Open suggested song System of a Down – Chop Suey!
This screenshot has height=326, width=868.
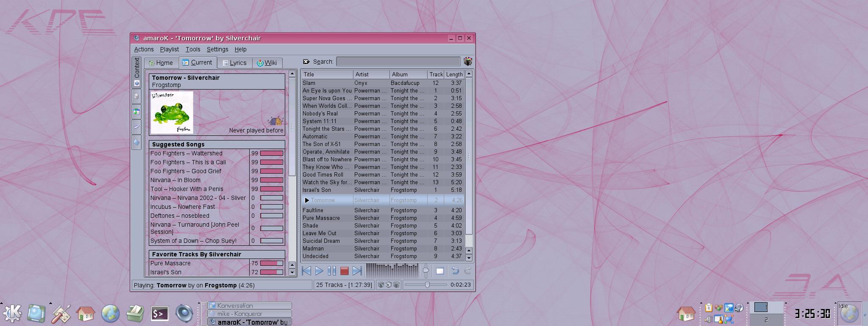(193, 241)
